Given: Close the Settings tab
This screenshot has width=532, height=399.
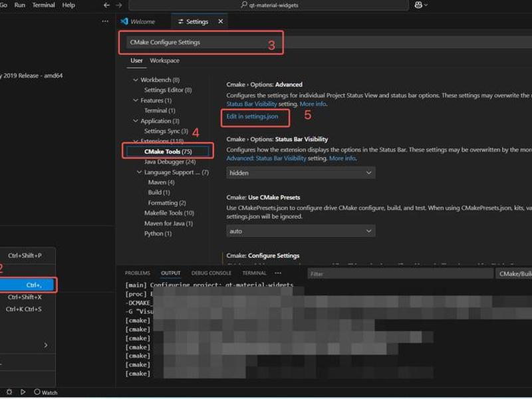Looking at the screenshot, I should click(x=221, y=21).
